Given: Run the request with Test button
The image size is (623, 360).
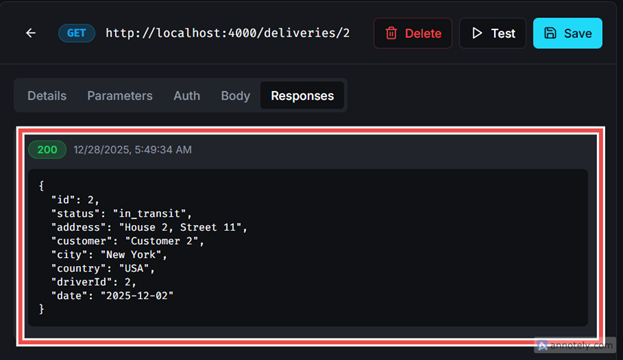Looking at the screenshot, I should 493,33.
